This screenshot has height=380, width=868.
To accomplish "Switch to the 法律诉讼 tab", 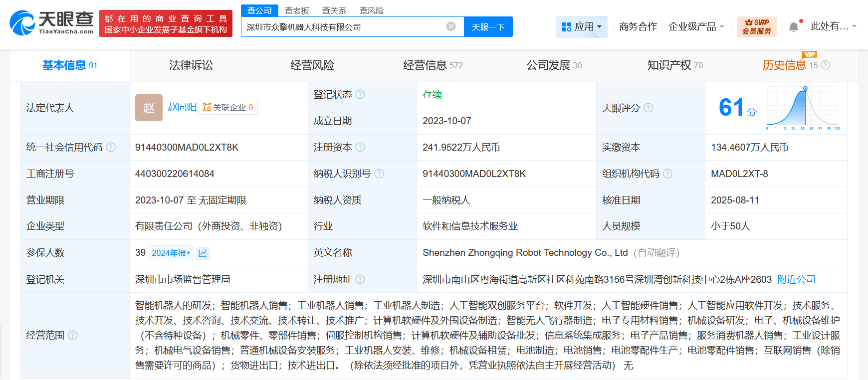I will pos(191,65).
